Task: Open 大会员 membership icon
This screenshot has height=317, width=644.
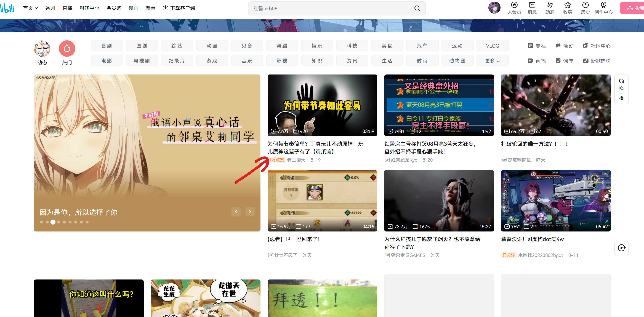Action: [514, 8]
